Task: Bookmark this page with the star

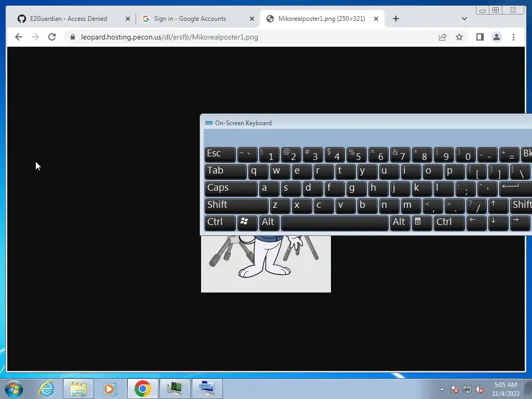Action: pyautogui.click(x=459, y=37)
